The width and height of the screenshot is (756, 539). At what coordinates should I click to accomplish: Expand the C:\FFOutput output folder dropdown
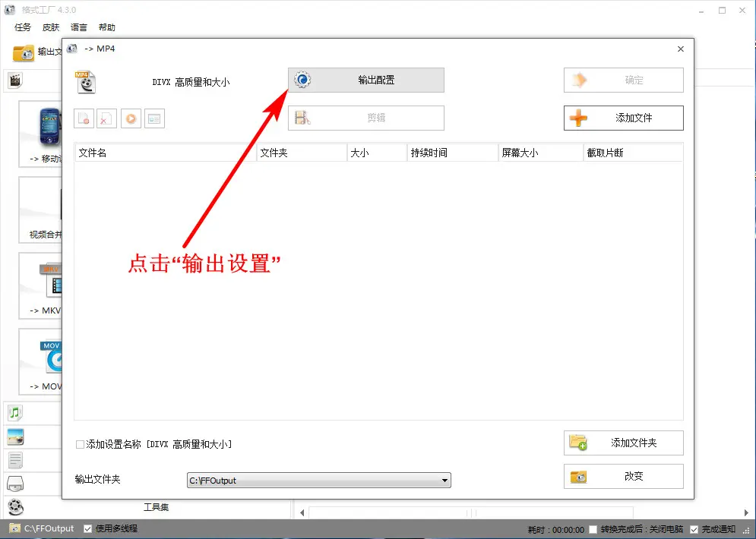pyautogui.click(x=445, y=481)
